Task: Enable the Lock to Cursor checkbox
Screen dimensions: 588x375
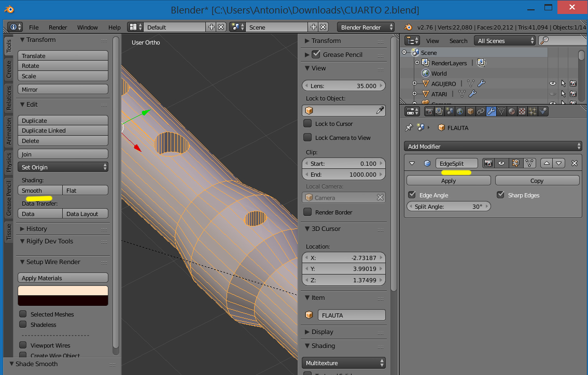Action: click(x=307, y=124)
